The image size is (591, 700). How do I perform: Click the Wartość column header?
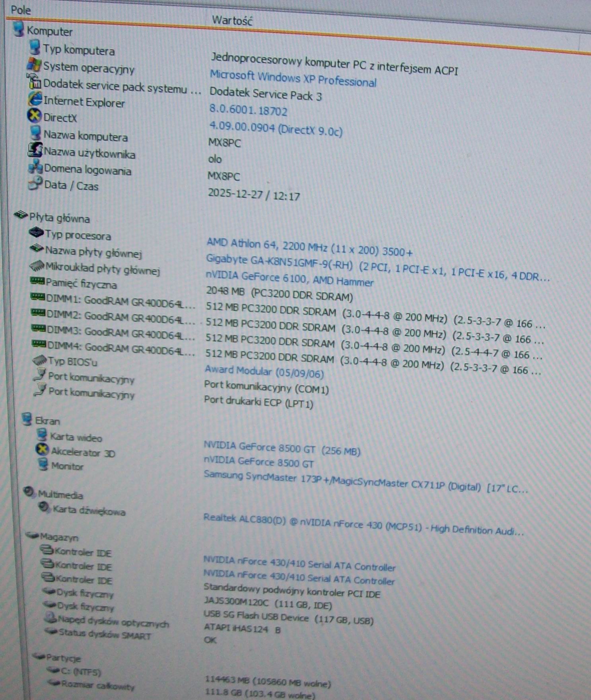pyautogui.click(x=232, y=20)
